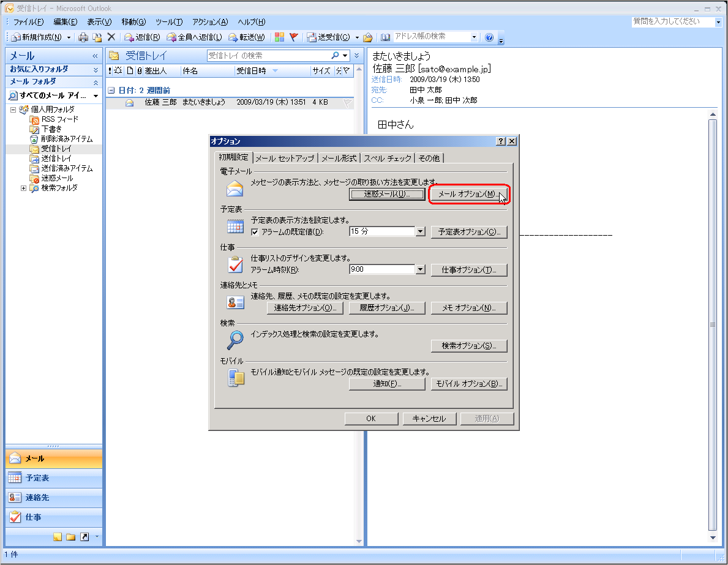The height and width of the screenshot is (565, 728).
Task: Click the notes icon at navigation pane bottom
Action: pyautogui.click(x=58, y=537)
